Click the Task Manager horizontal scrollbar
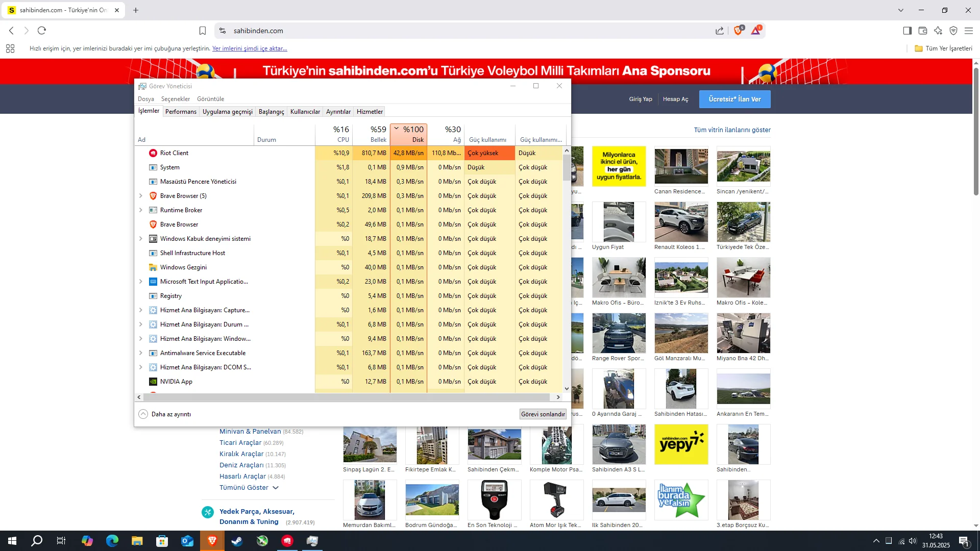The width and height of the screenshot is (980, 551). pos(347,397)
